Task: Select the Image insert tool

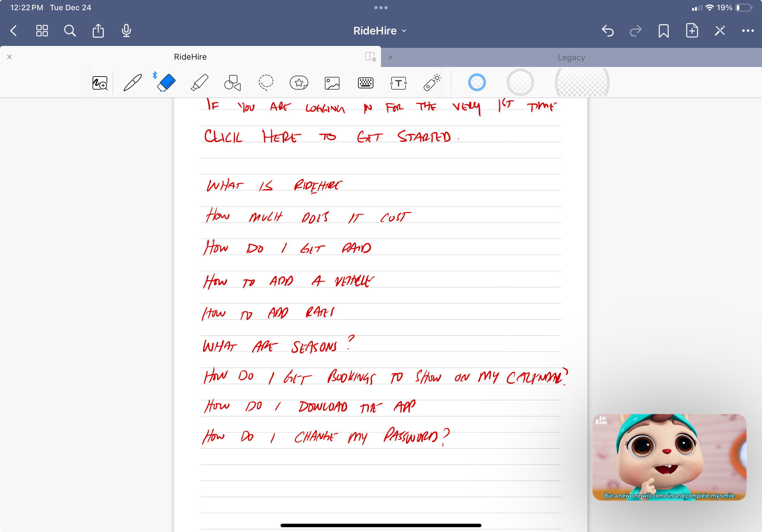Action: click(332, 83)
